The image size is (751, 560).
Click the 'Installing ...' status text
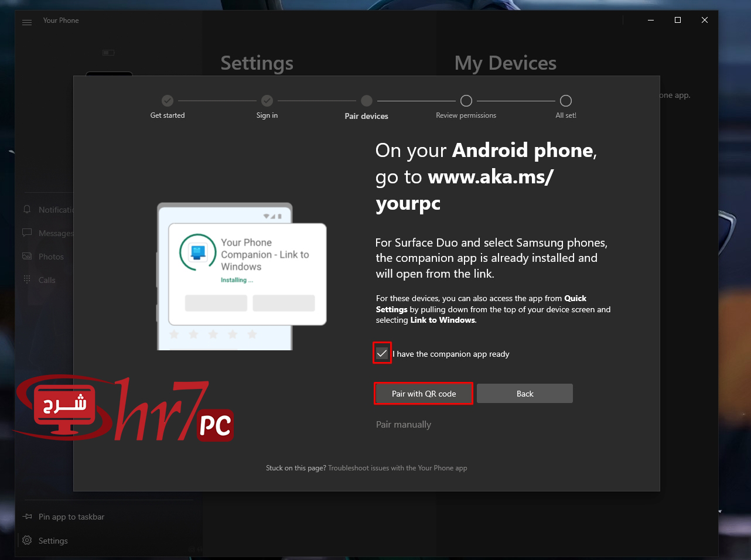237,280
